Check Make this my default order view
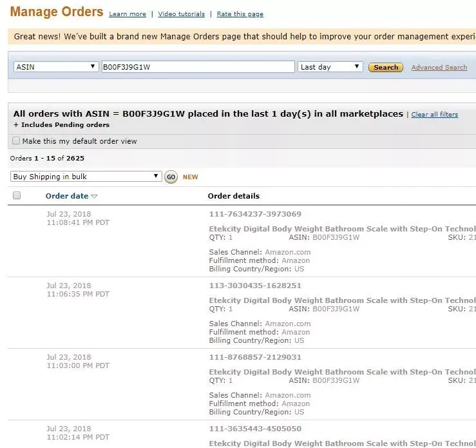Image resolution: width=476 pixels, height=448 pixels. [16, 141]
